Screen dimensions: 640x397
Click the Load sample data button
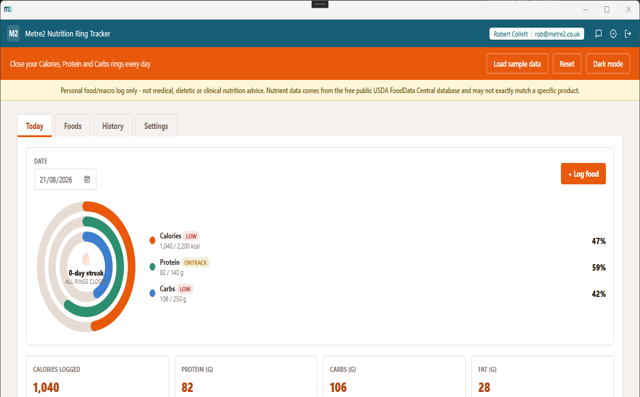(517, 64)
